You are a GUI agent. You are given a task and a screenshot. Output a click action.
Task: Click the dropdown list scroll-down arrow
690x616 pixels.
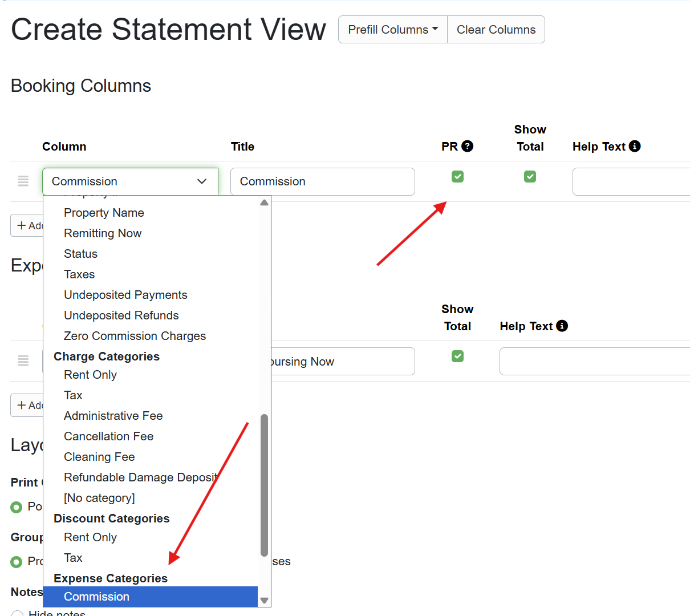click(264, 600)
